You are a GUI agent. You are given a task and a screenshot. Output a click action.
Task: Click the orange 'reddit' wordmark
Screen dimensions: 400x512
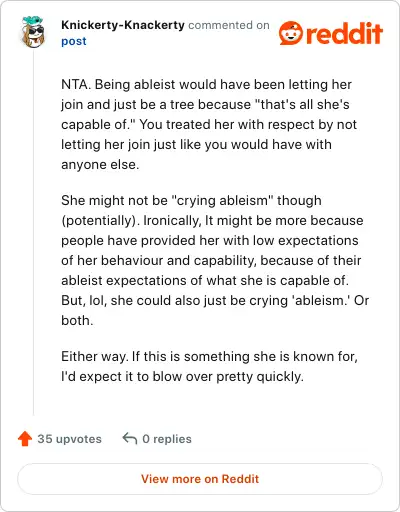344,33
